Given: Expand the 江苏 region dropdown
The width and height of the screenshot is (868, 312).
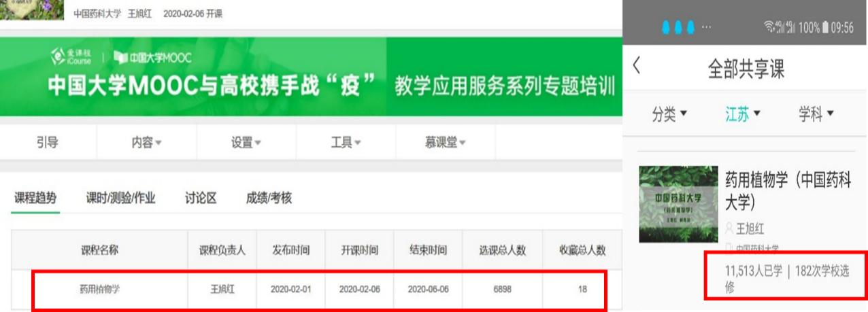Looking at the screenshot, I should coord(742,114).
